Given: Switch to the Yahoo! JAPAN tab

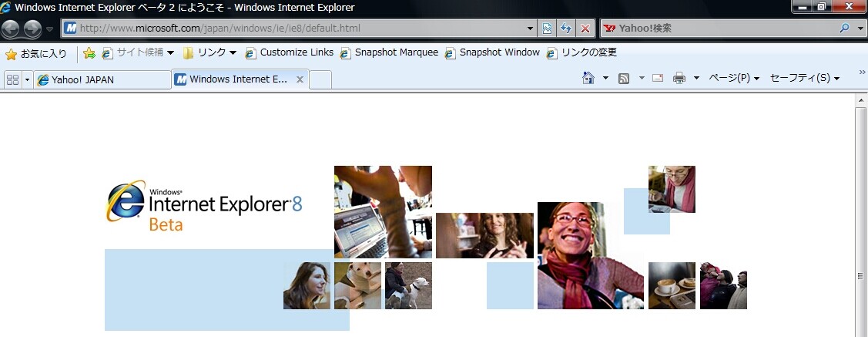Looking at the screenshot, I should 102,80.
